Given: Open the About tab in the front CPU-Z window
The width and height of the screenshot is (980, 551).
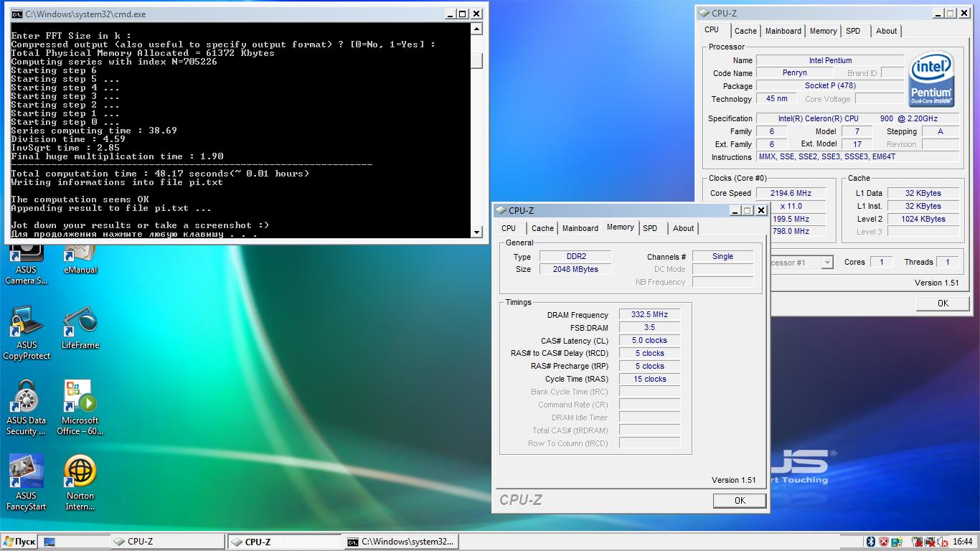Looking at the screenshot, I should 683,228.
